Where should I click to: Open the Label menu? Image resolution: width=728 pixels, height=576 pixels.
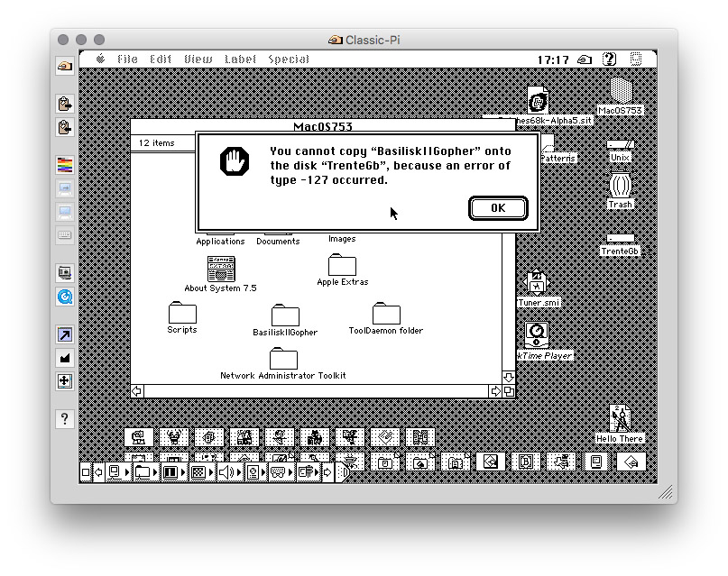pyautogui.click(x=240, y=59)
